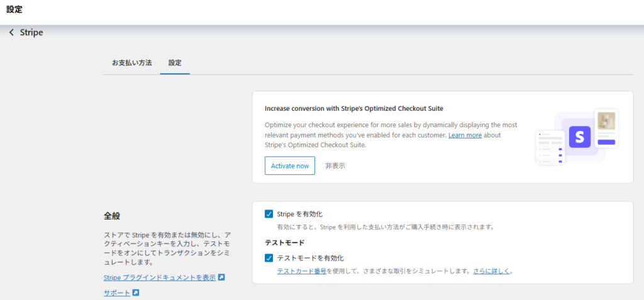Click the purple Stripe S logo illustration
644x300 pixels.
tap(580, 136)
